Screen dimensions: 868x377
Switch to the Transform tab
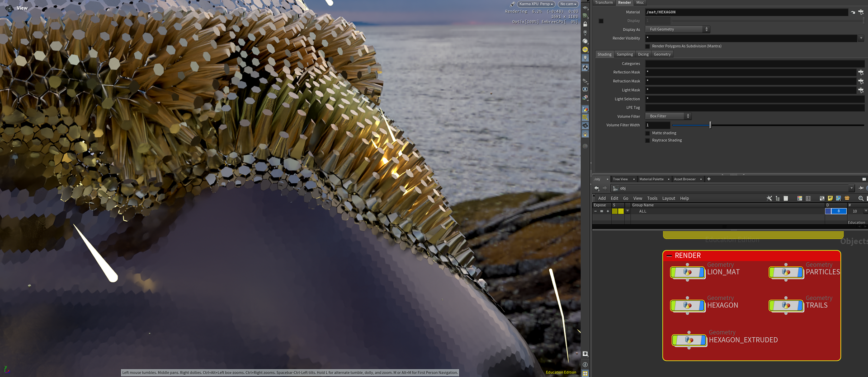604,3
